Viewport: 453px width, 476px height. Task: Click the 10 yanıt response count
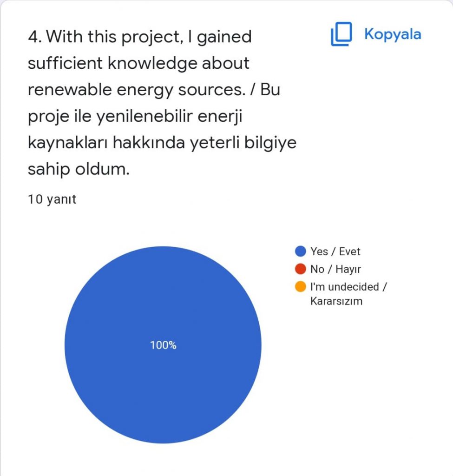tap(52, 199)
